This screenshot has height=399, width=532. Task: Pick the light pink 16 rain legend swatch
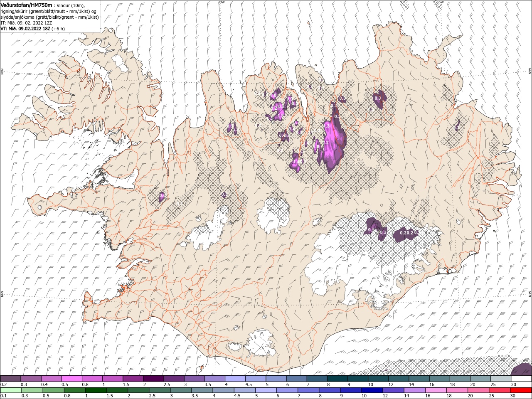pyautogui.click(x=436, y=390)
